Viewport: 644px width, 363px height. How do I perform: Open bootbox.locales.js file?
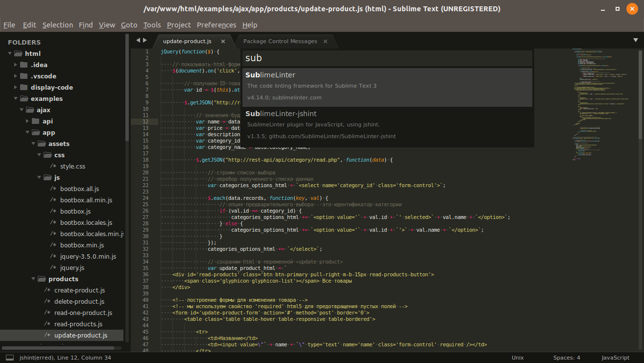(86, 222)
